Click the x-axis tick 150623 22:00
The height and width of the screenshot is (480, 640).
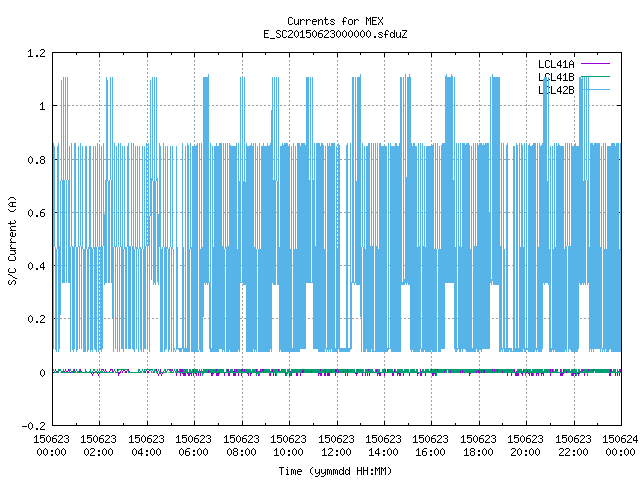pyautogui.click(x=573, y=446)
